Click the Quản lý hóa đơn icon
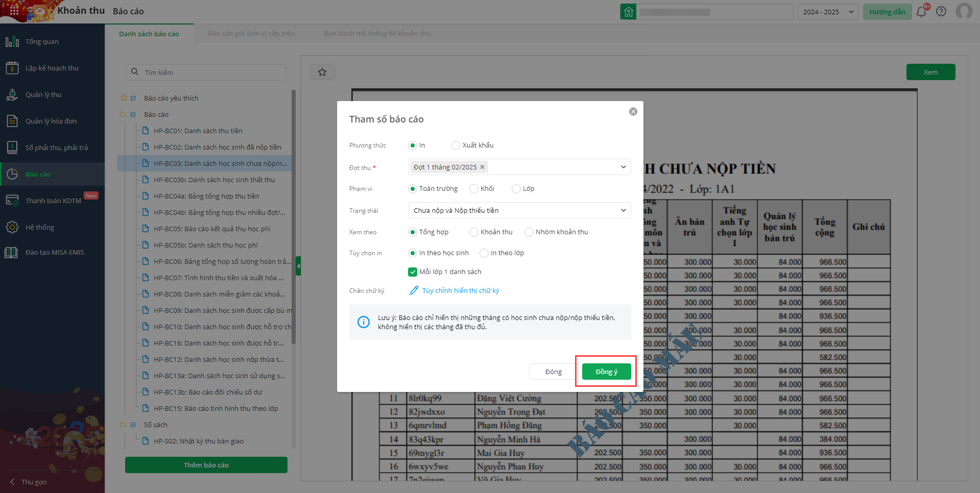Image resolution: width=980 pixels, height=493 pixels. coord(12,121)
